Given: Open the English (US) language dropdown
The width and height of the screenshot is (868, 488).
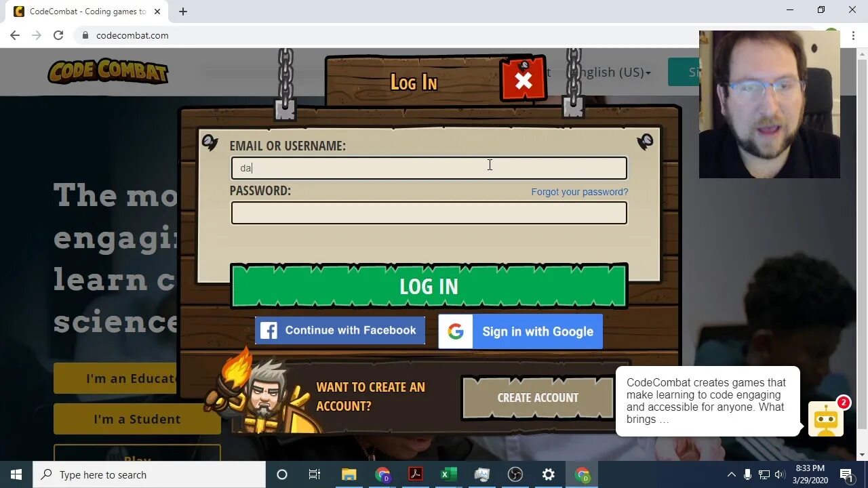Looking at the screenshot, I should pos(610,72).
